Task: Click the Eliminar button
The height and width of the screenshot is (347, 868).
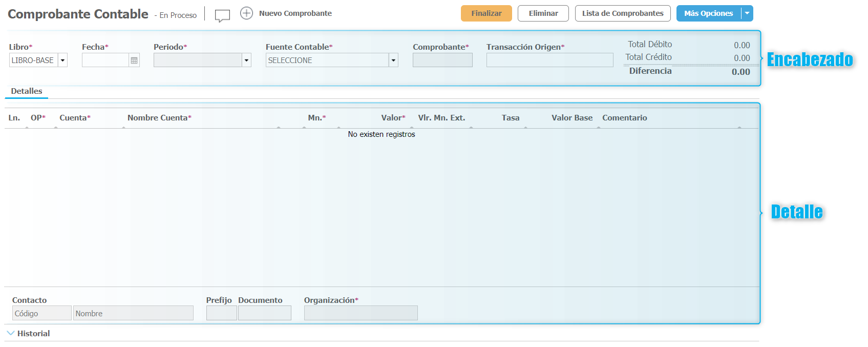Action: 543,13
